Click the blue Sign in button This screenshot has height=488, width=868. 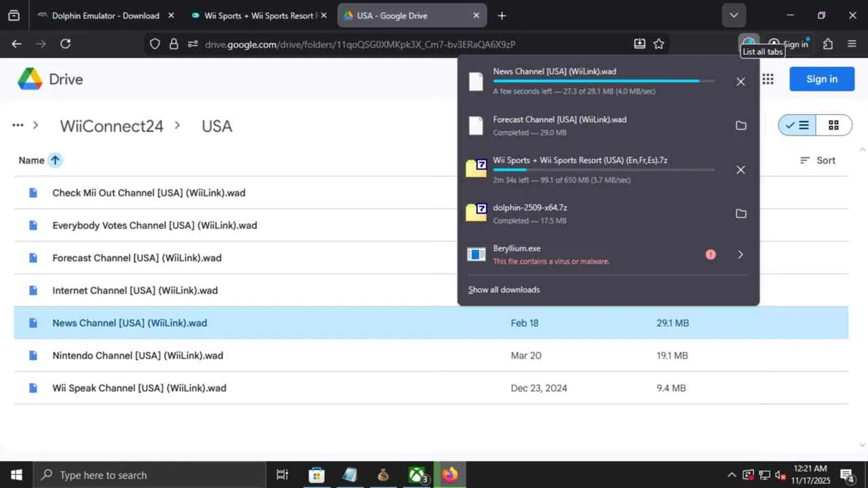pos(822,79)
